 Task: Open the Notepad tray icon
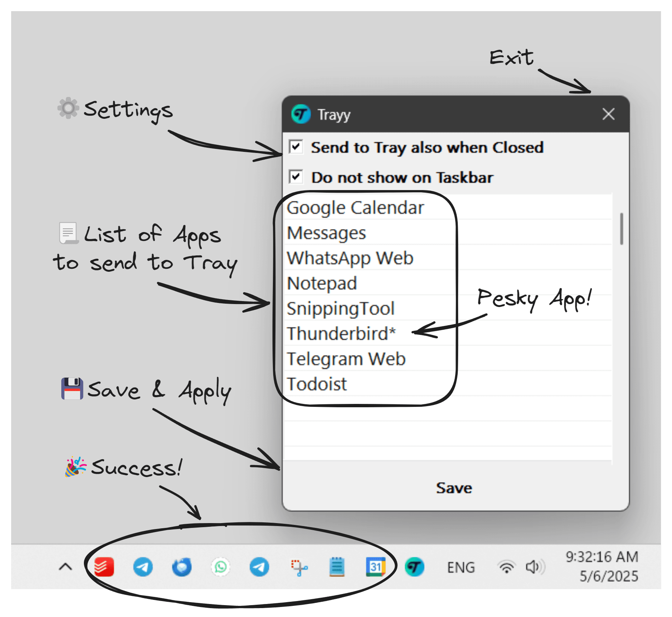pyautogui.click(x=337, y=567)
